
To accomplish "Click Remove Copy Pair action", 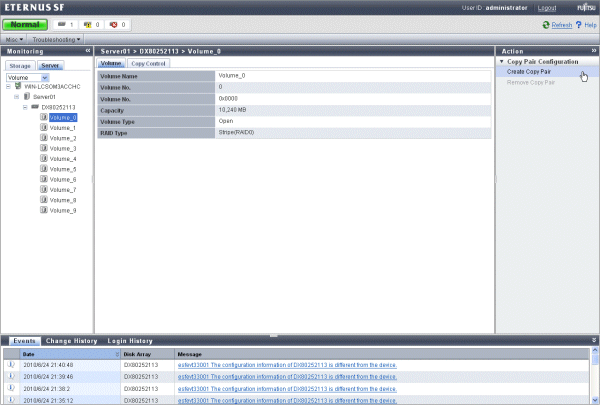I will click(x=531, y=82).
